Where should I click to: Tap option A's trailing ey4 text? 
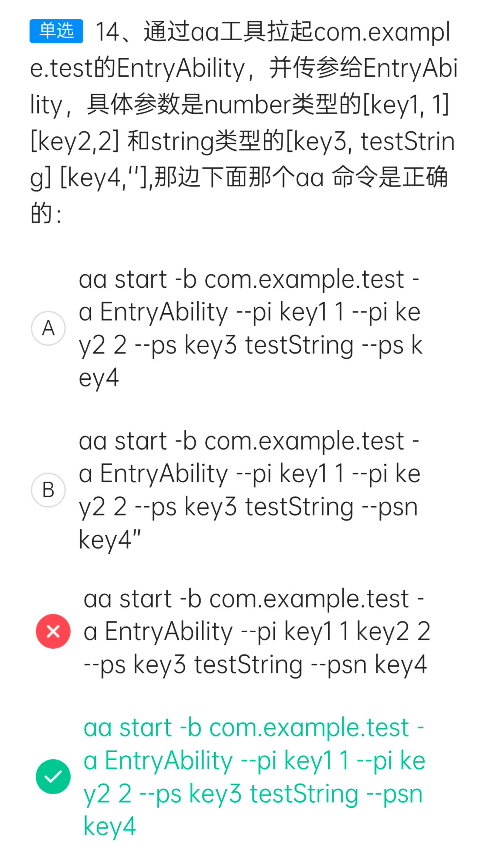(99, 378)
